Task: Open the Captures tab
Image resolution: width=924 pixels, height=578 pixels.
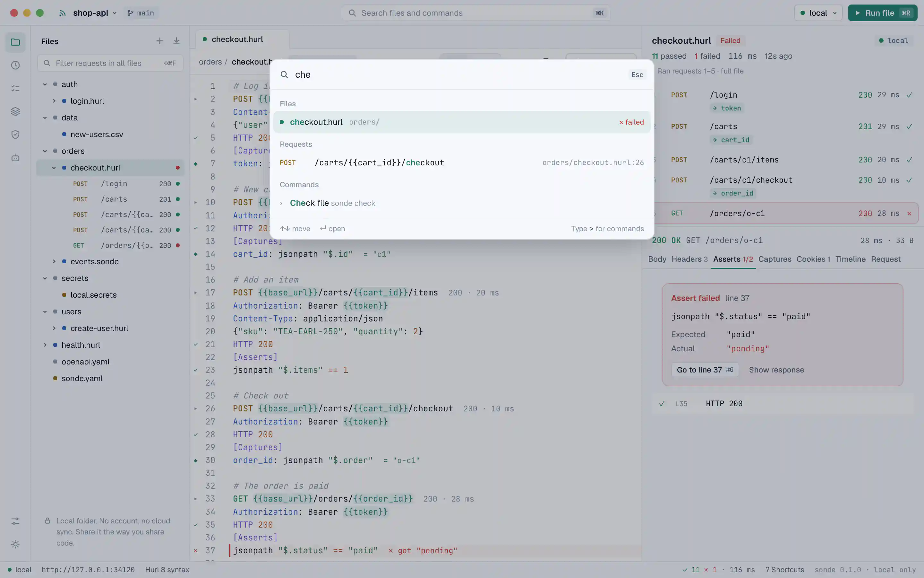Action: pos(775,259)
